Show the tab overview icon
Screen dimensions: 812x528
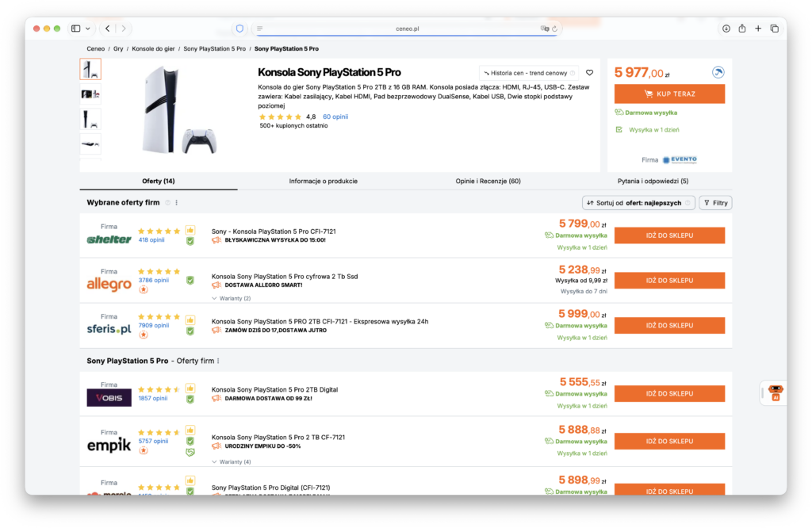click(774, 29)
